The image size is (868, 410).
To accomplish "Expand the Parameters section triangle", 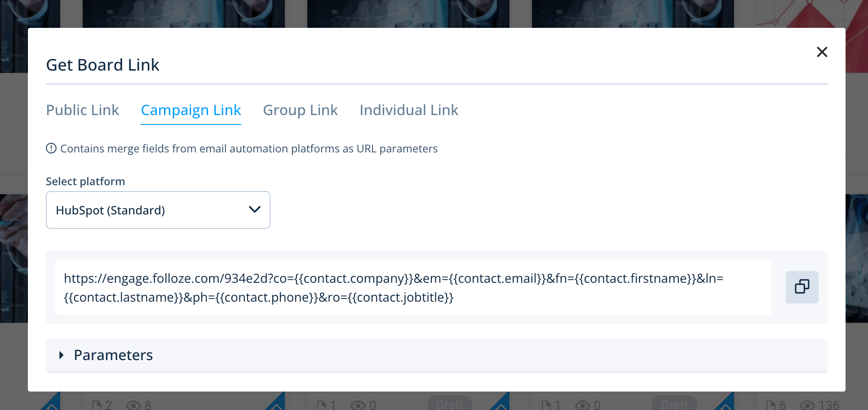I will pyautogui.click(x=62, y=355).
